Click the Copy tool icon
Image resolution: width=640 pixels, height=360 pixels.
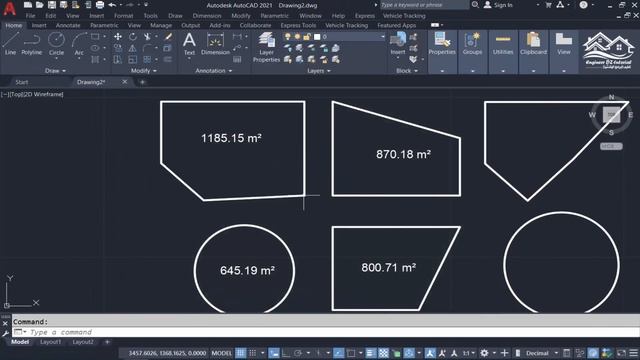(118, 48)
